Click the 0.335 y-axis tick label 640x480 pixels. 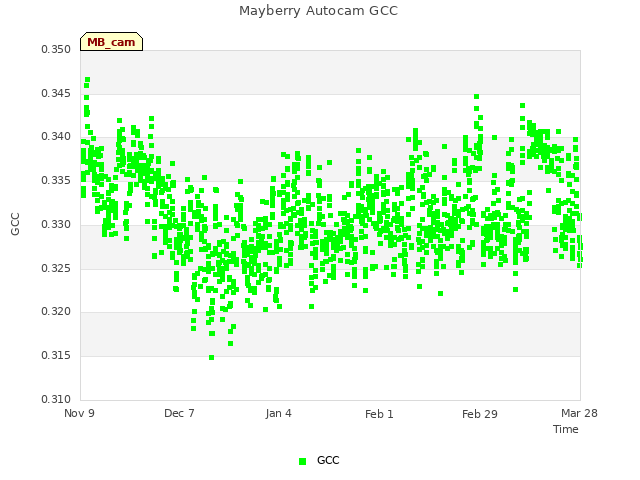tap(56, 180)
